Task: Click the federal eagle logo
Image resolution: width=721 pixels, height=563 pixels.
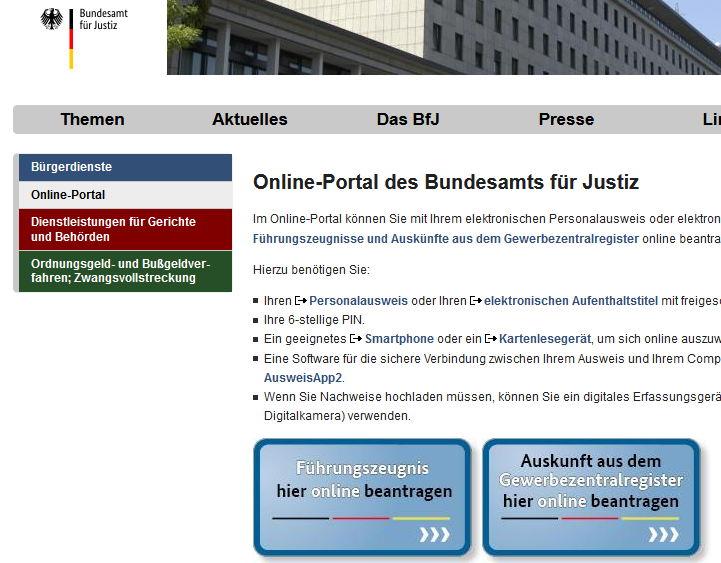Action: pos(51,20)
